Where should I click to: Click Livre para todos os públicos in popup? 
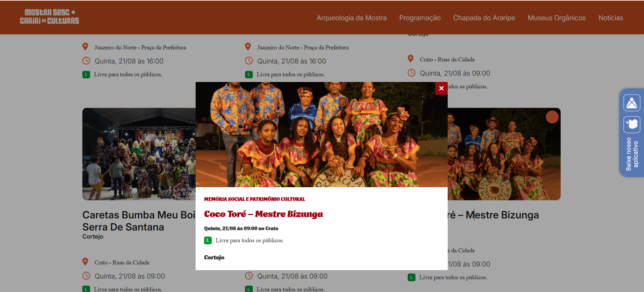[x=250, y=240]
